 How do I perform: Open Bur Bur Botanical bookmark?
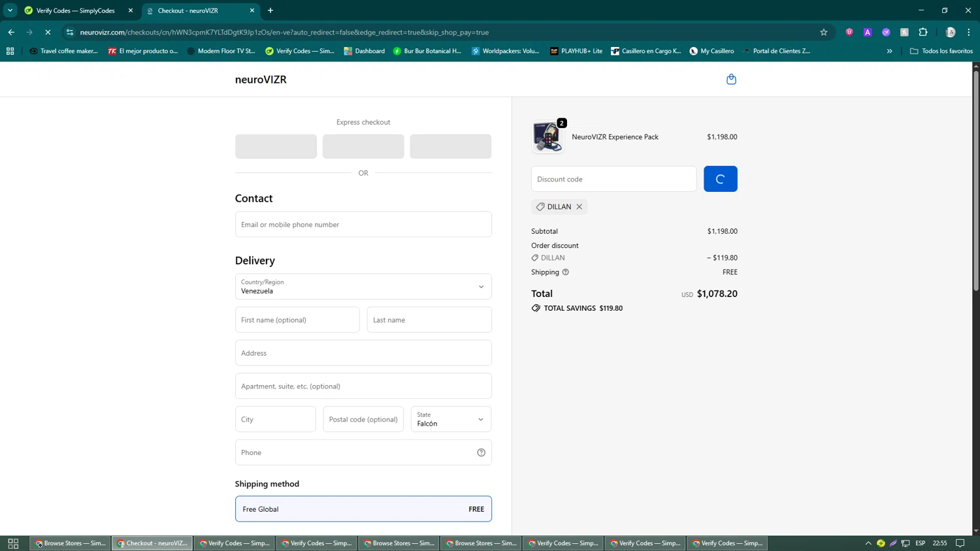(427, 51)
